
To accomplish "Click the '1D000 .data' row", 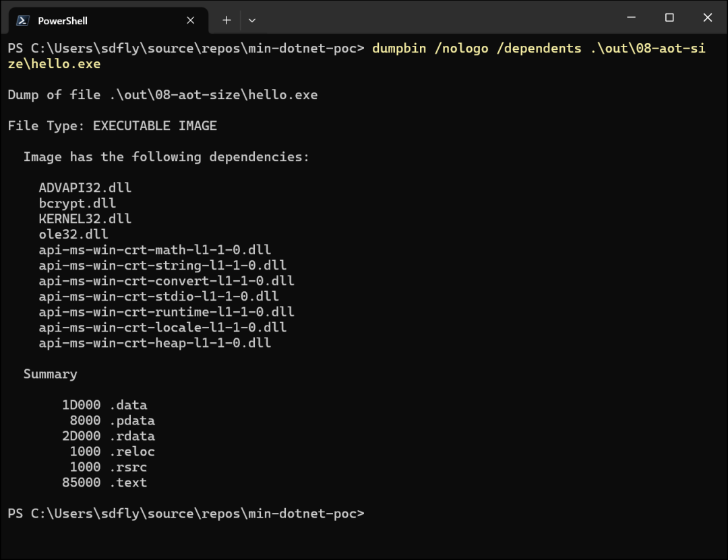I will 104,405.
